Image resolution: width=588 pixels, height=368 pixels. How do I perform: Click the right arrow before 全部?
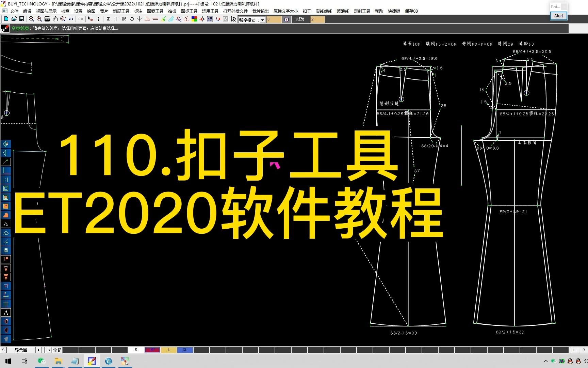click(49, 350)
